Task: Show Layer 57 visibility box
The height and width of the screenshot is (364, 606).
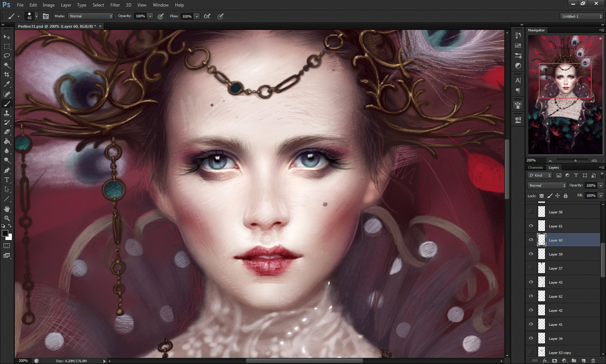Action: (x=531, y=268)
